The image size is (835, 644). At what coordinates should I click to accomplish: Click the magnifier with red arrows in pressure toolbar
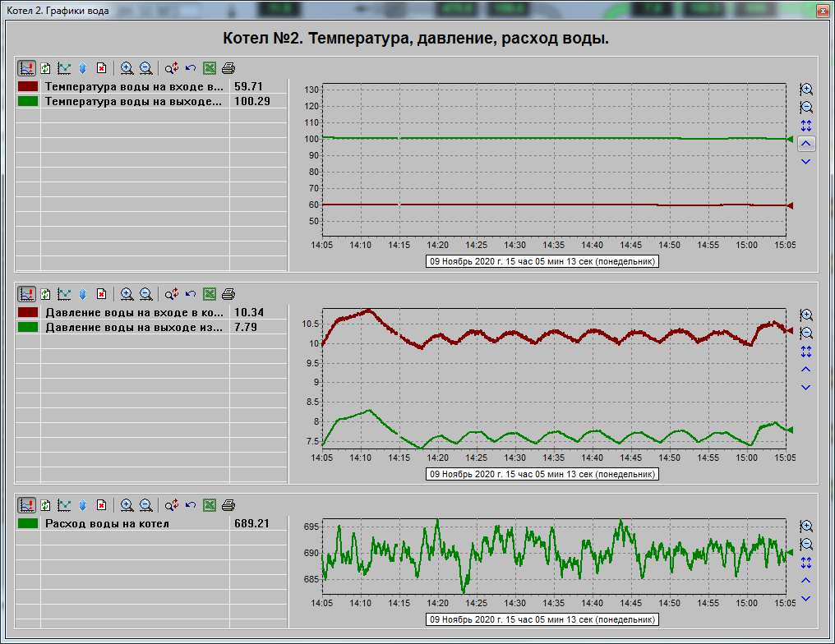click(172, 294)
